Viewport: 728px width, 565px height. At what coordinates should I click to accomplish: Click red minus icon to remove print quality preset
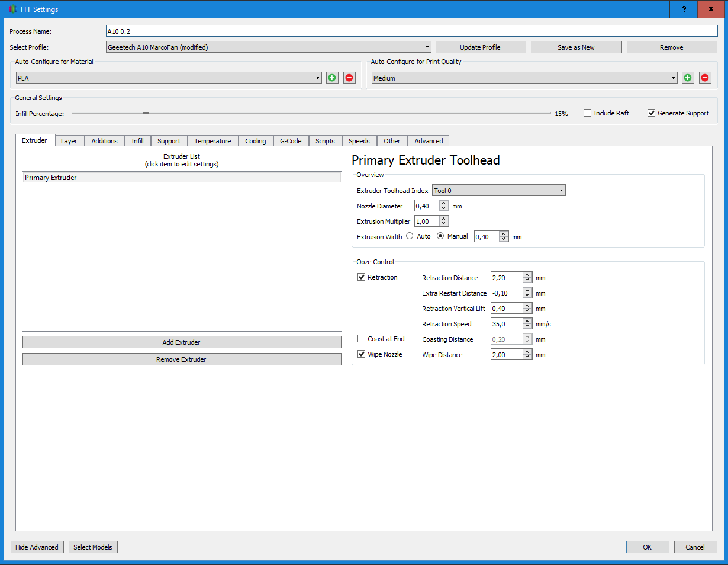705,78
